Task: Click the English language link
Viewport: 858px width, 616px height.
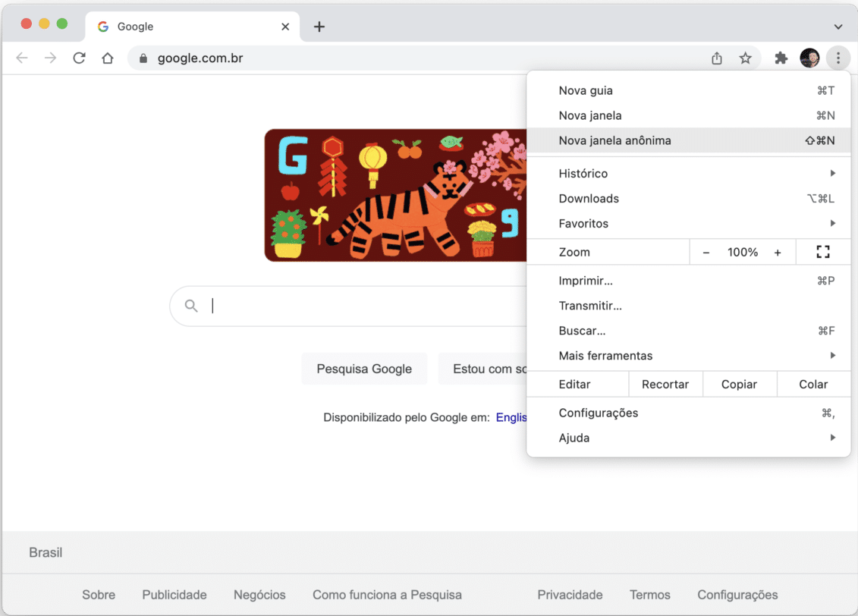Action: (511, 417)
